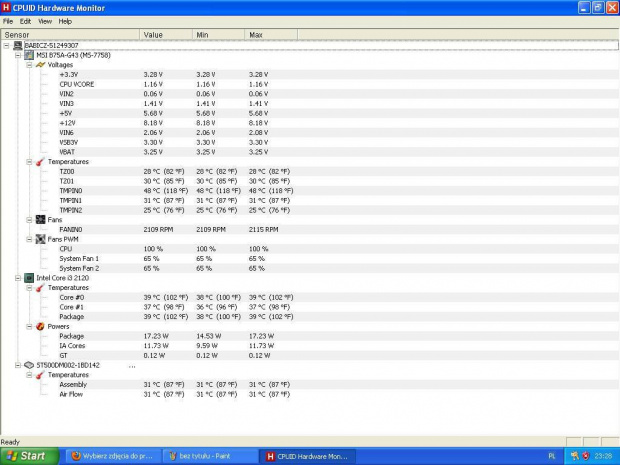The height and width of the screenshot is (465, 620).
Task: Collapse the Intel Core i3 2120 node
Action: pyautogui.click(x=18, y=278)
